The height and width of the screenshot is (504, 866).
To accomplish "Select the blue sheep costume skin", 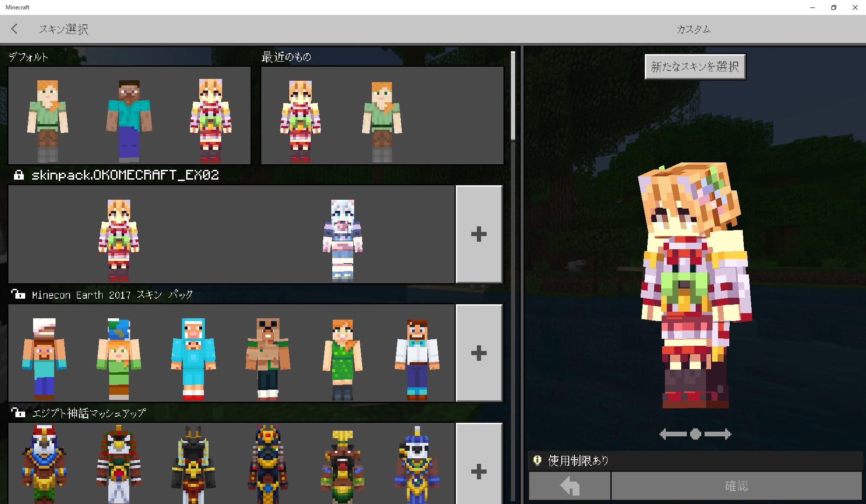I will (x=193, y=358).
